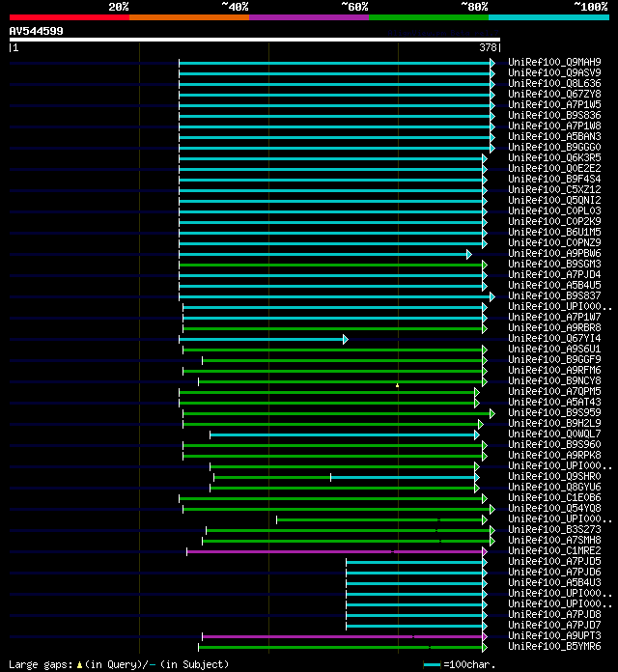Click the orange ~40% identity legend segment
The height and width of the screenshot is (672, 618).
pyautogui.click(x=189, y=17)
